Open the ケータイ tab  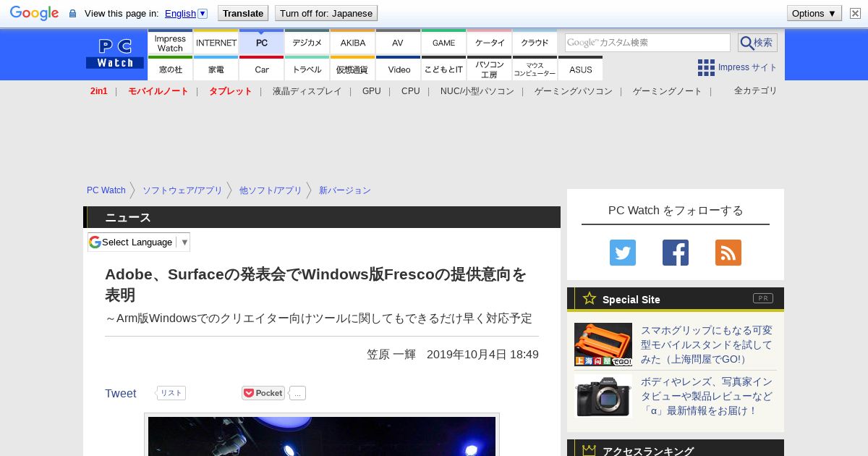[490, 43]
